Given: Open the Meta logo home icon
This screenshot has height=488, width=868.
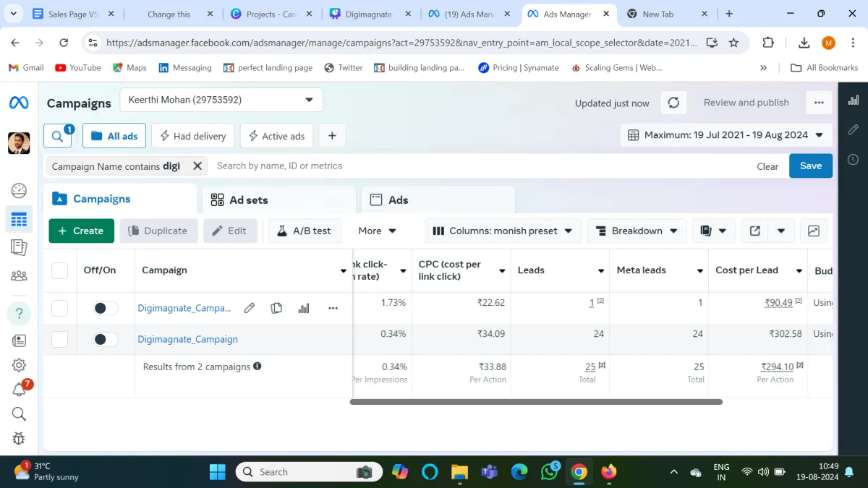Looking at the screenshot, I should [x=19, y=103].
